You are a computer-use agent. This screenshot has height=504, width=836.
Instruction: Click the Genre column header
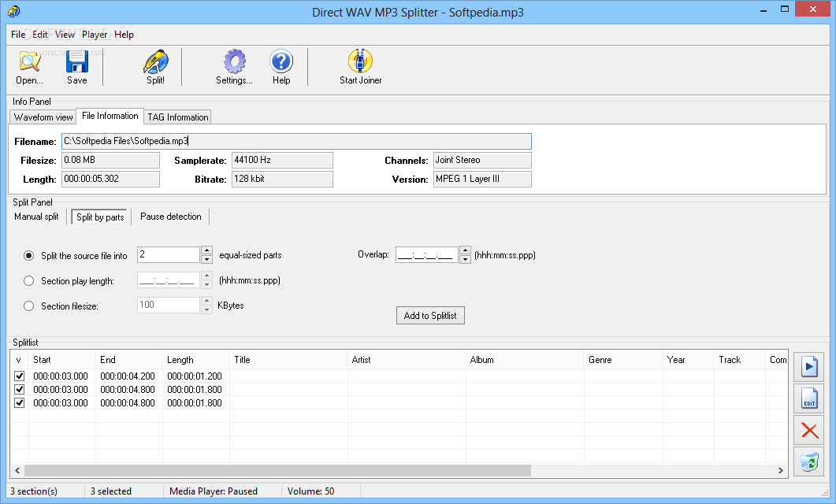[623, 360]
